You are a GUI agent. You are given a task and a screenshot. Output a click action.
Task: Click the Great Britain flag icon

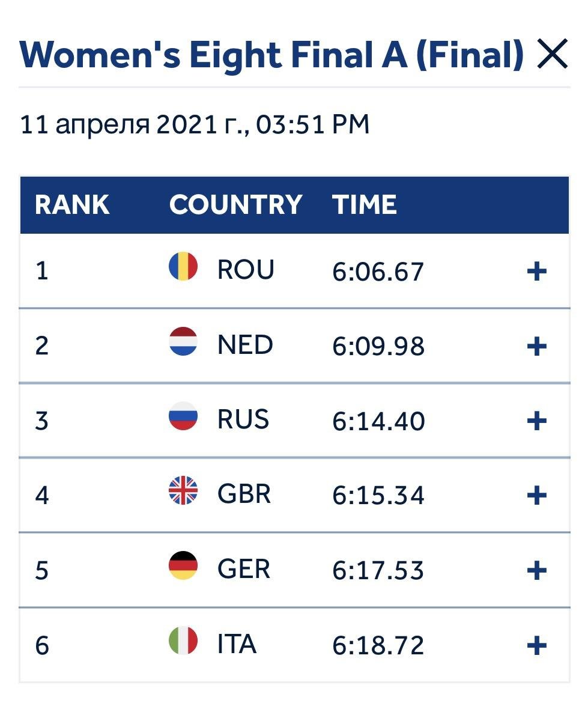[x=183, y=490]
